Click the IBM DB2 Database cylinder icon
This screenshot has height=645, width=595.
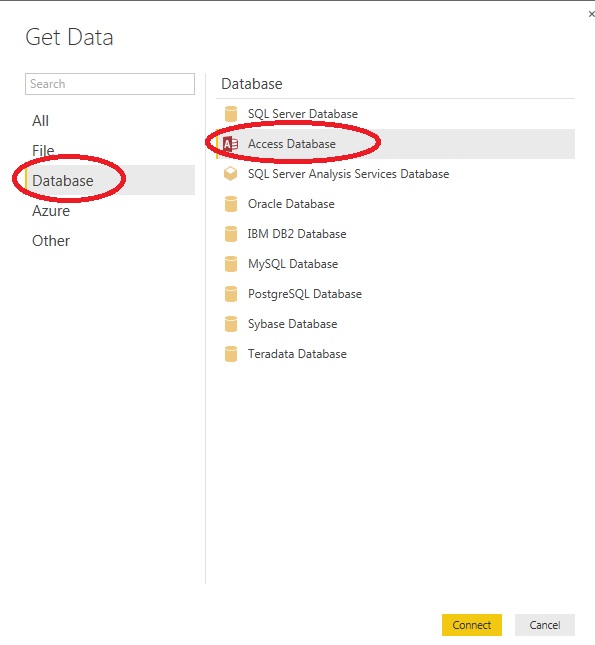[231, 234]
